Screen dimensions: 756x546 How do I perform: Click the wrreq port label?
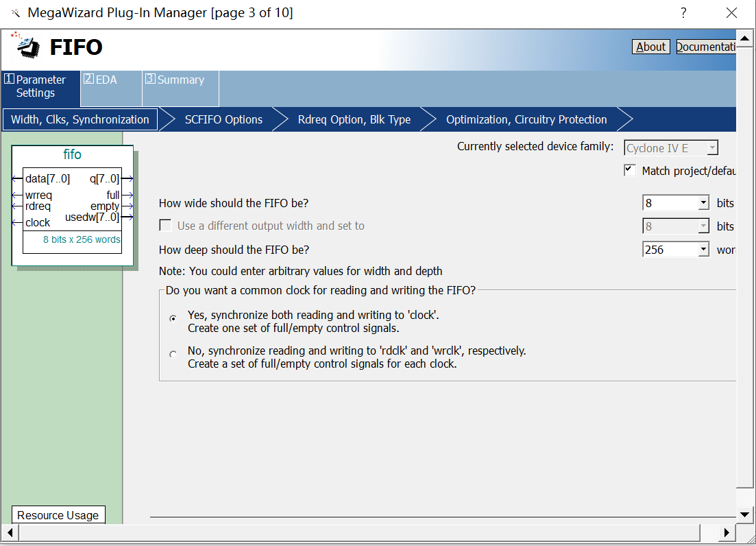point(38,195)
